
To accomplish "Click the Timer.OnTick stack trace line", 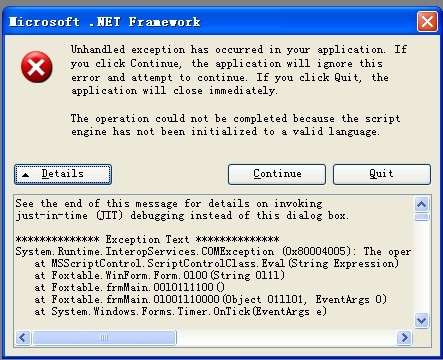I will (x=180, y=311).
